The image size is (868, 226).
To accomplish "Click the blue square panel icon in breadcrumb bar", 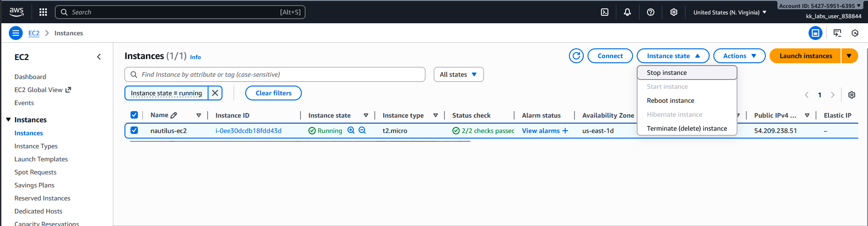I will pos(816,33).
